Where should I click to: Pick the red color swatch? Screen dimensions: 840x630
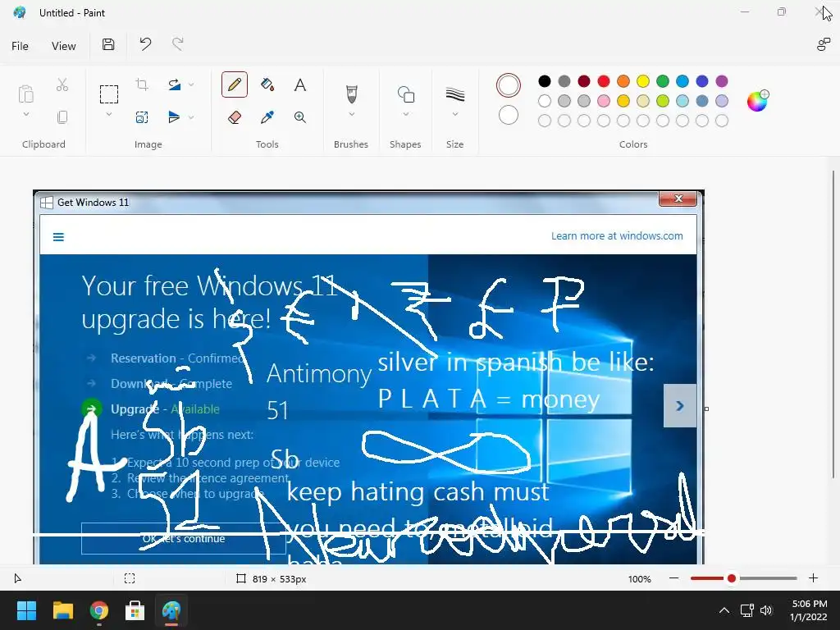[x=604, y=81]
